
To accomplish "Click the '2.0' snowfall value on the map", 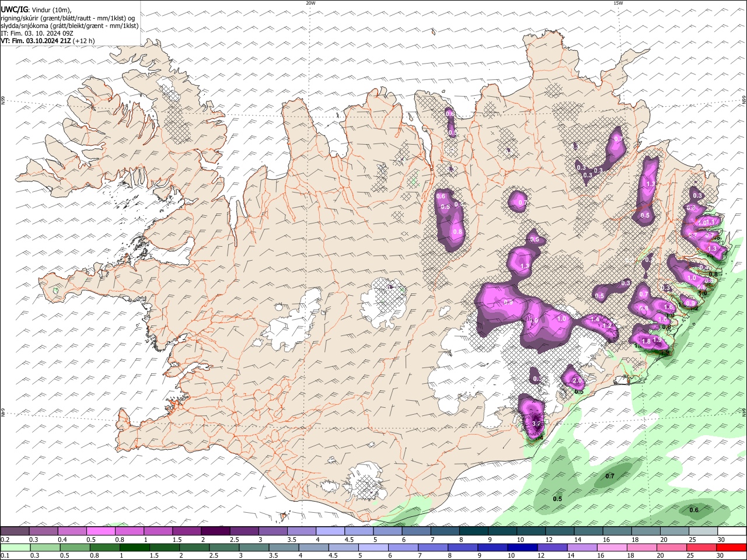I will [577, 381].
